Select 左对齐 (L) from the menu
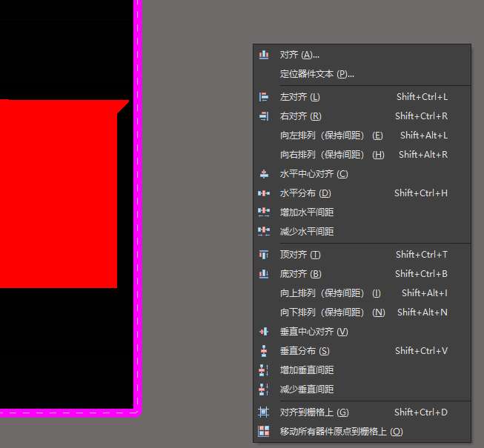The width and height of the screenshot is (484, 448). (362, 97)
